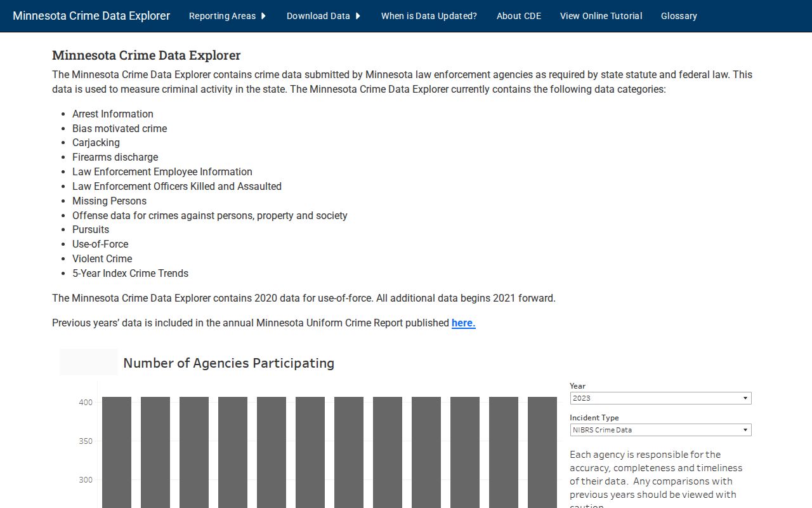The width and height of the screenshot is (812, 508).
Task: Click the last bar in agencies chart
Action: pyautogui.click(x=542, y=452)
